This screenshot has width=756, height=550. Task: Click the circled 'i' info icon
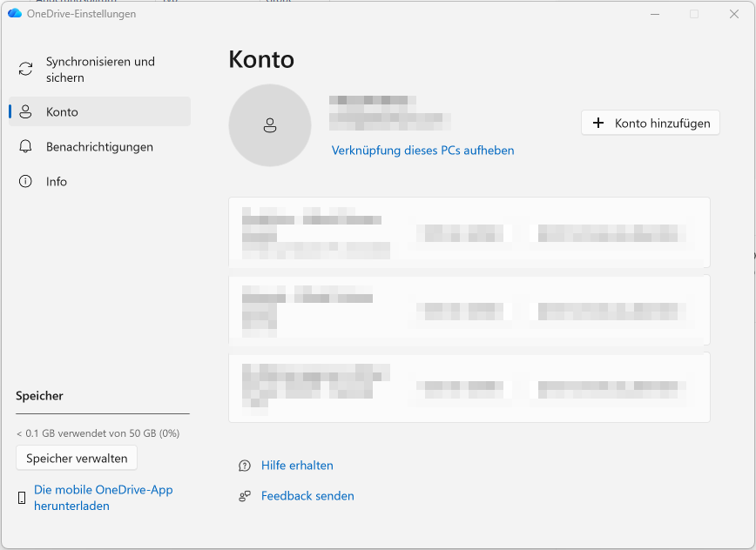point(26,182)
